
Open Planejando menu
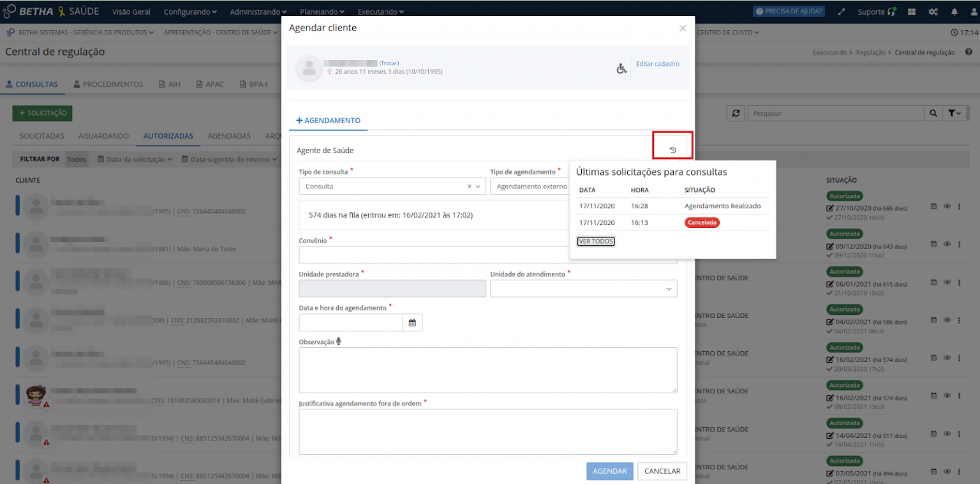coord(322,11)
